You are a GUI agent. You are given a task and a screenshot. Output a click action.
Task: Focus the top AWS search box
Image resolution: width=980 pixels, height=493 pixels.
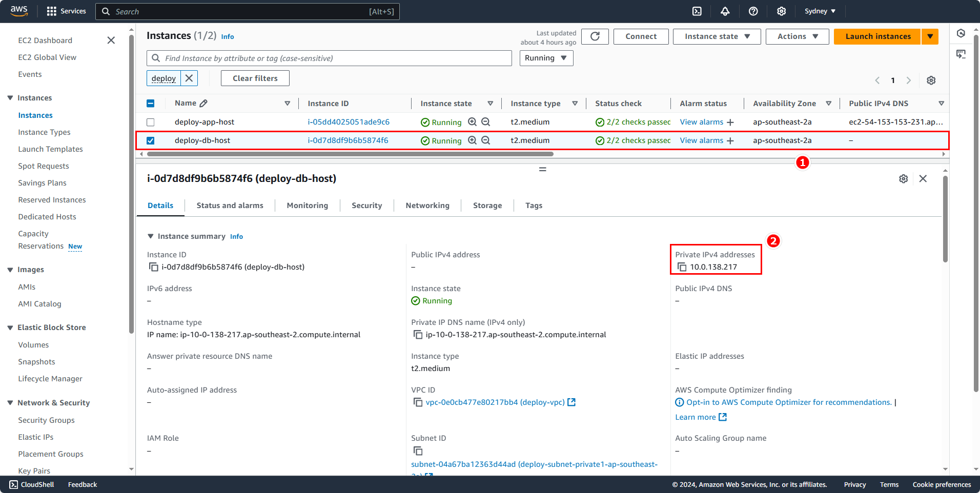pyautogui.click(x=248, y=11)
